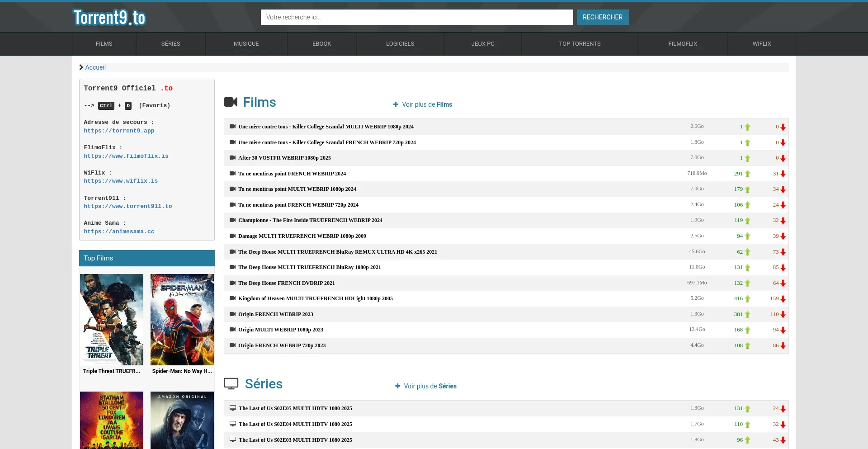Open The Last of Us S02E04 torrent
This screenshot has width=868, height=449.
click(295, 424)
